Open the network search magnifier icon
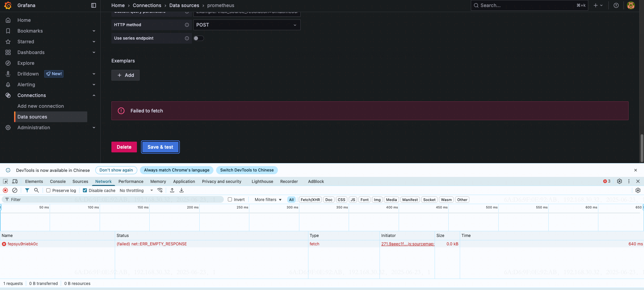Image resolution: width=644 pixels, height=290 pixels. point(37,190)
